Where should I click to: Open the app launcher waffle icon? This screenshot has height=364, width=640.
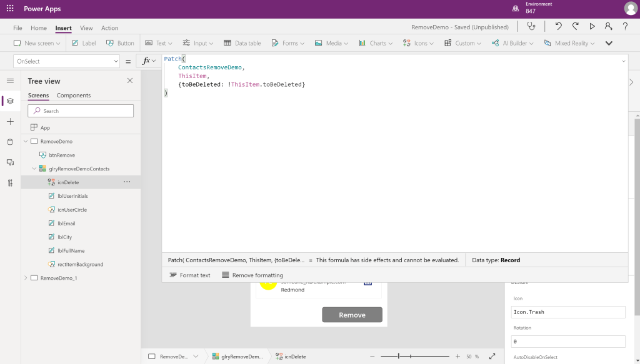pos(10,9)
